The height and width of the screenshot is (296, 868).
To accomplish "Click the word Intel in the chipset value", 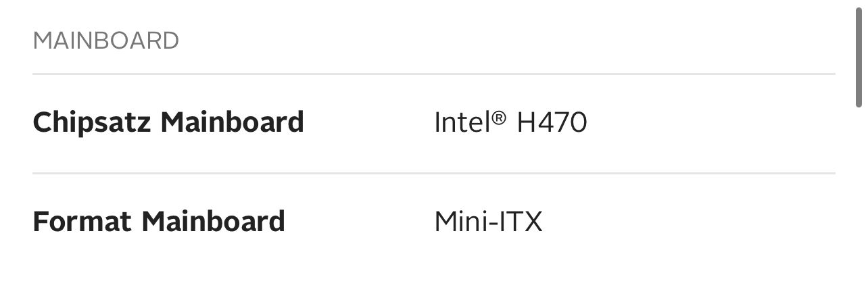I will (461, 123).
